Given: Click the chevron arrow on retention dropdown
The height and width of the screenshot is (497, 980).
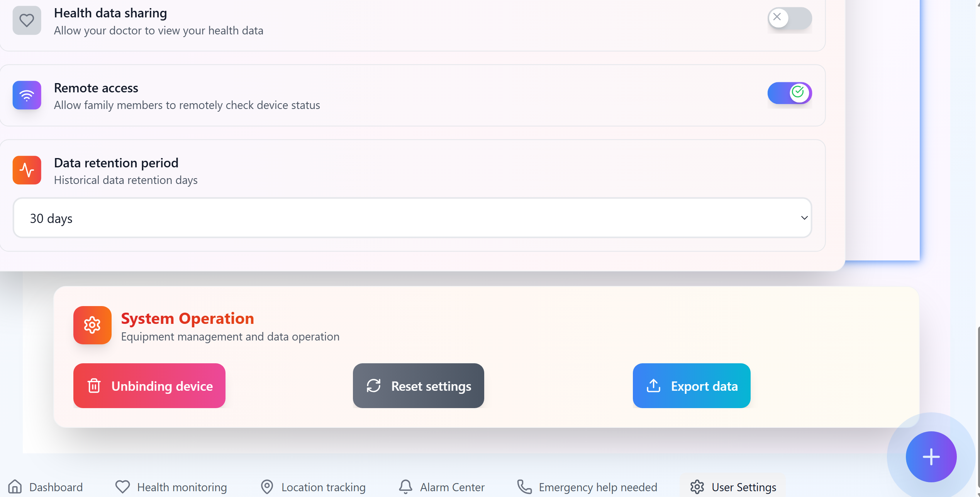Looking at the screenshot, I should 804,218.
